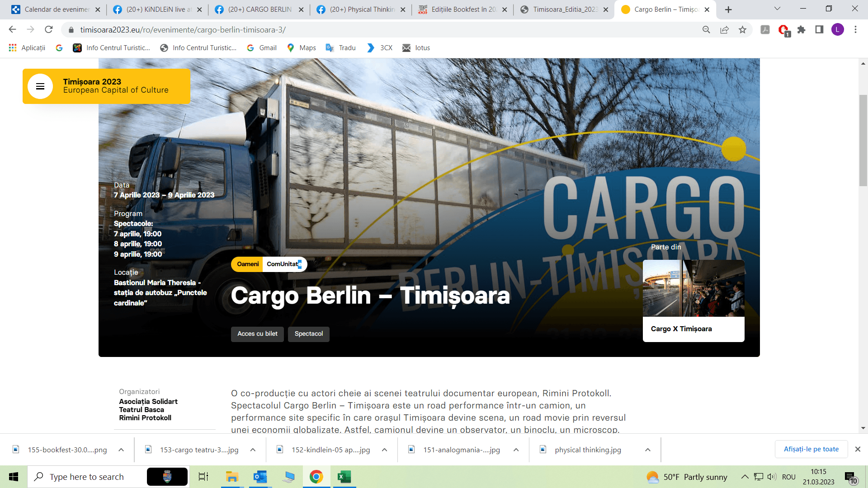
Task: Share this page via the share icon
Action: click(724, 30)
